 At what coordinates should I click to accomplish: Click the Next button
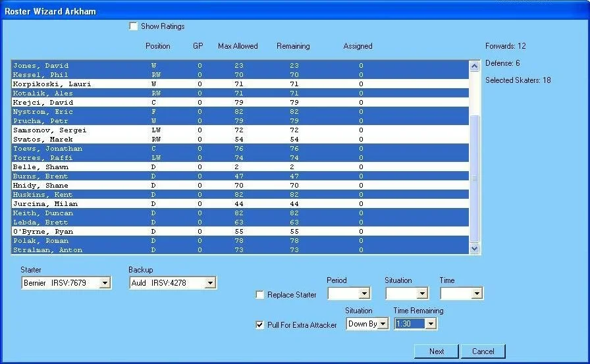(x=436, y=351)
